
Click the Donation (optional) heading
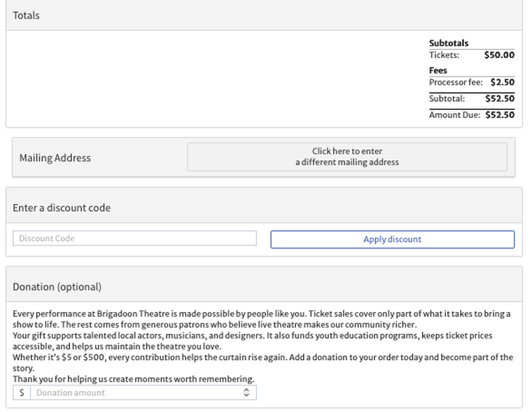pyautogui.click(x=57, y=287)
